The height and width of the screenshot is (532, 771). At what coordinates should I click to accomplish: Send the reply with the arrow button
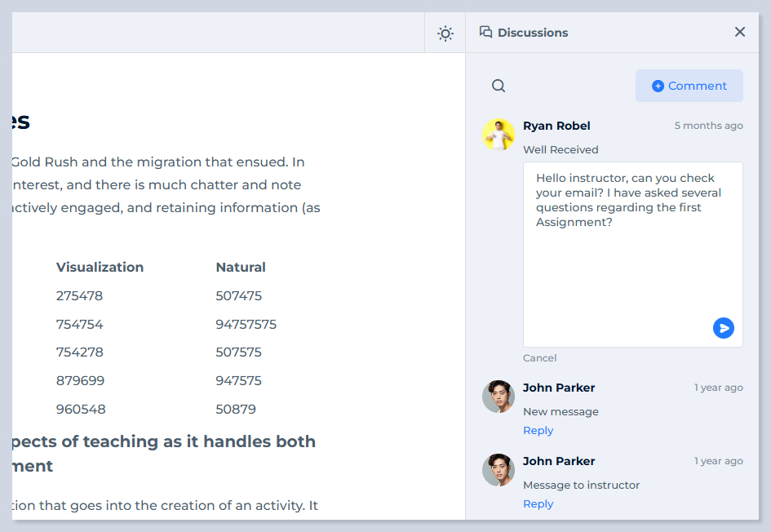pyautogui.click(x=723, y=328)
